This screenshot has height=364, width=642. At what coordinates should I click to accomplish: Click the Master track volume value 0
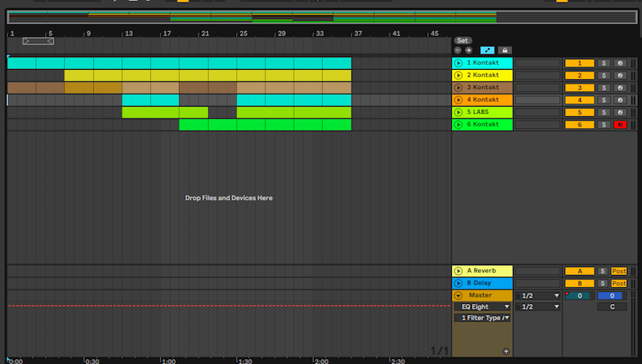[579, 296]
